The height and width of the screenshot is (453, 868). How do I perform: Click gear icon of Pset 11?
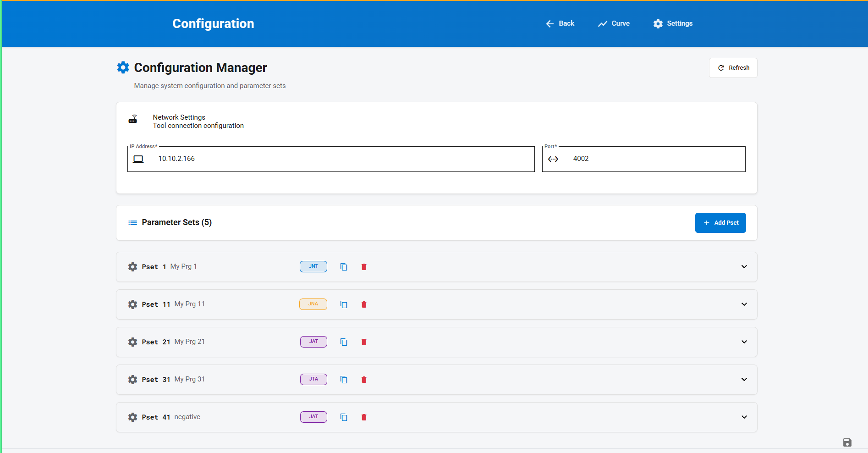click(x=133, y=304)
